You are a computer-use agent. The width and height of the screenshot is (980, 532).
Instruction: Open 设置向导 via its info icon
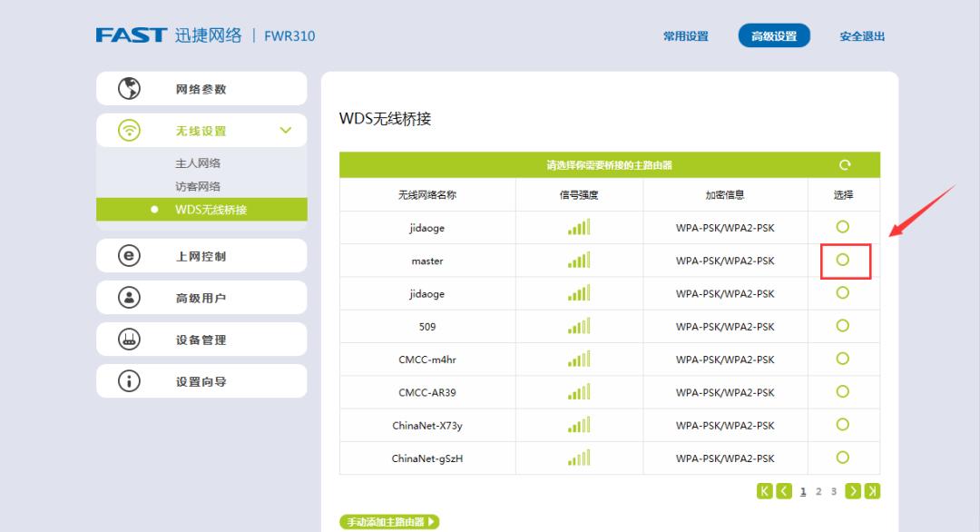click(130, 380)
